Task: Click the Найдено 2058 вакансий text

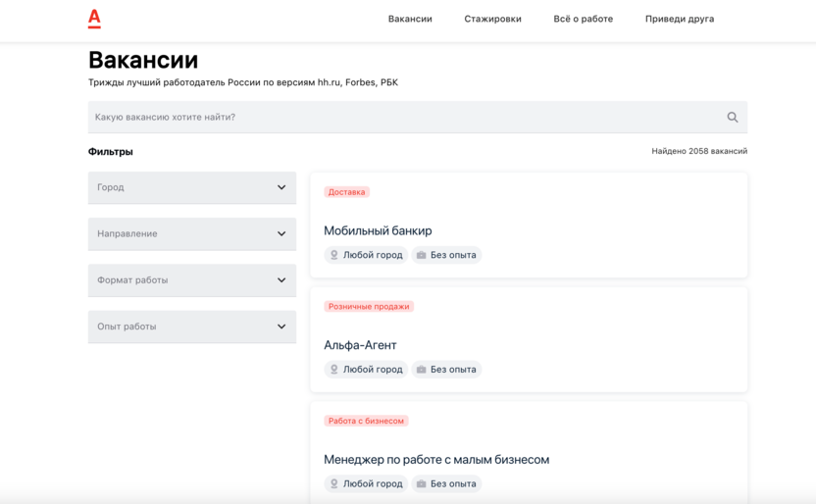Action: point(699,151)
